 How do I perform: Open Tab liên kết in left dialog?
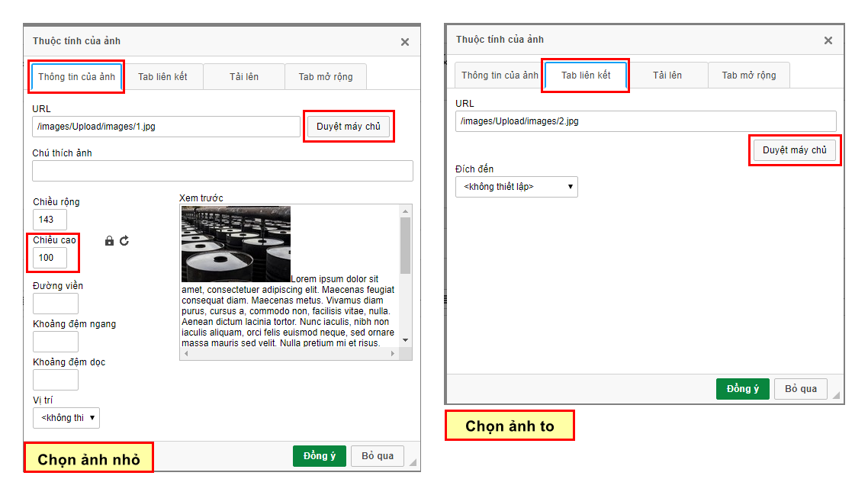tap(162, 77)
